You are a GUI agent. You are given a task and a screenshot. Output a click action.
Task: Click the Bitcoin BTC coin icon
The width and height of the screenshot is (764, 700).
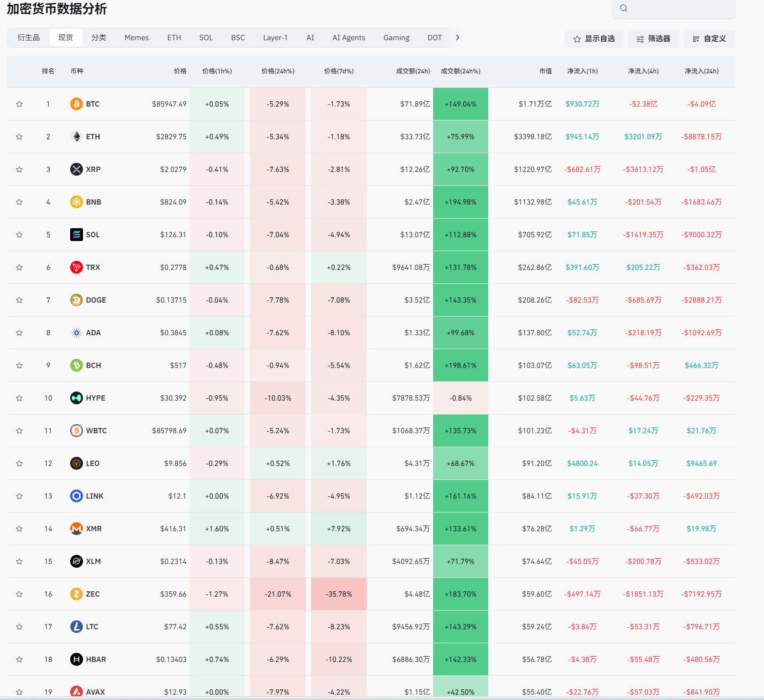tap(77, 104)
